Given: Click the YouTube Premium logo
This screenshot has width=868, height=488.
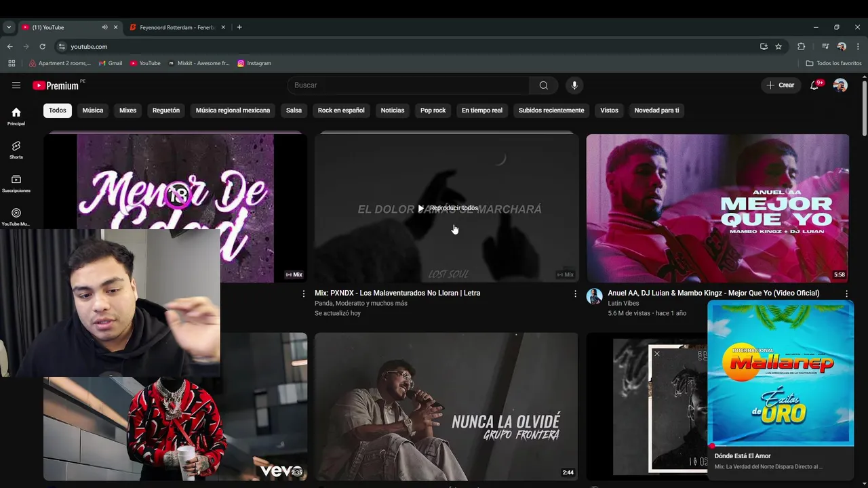Looking at the screenshot, I should click(56, 85).
